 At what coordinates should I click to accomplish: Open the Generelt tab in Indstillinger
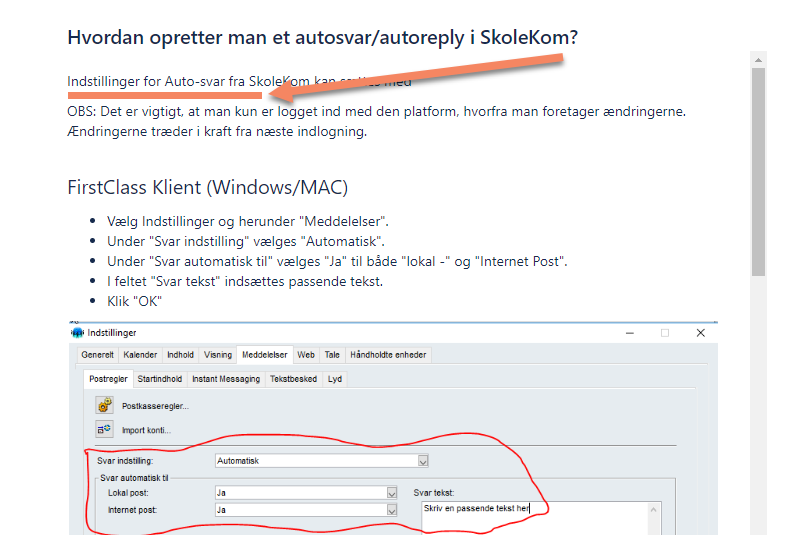point(98,355)
